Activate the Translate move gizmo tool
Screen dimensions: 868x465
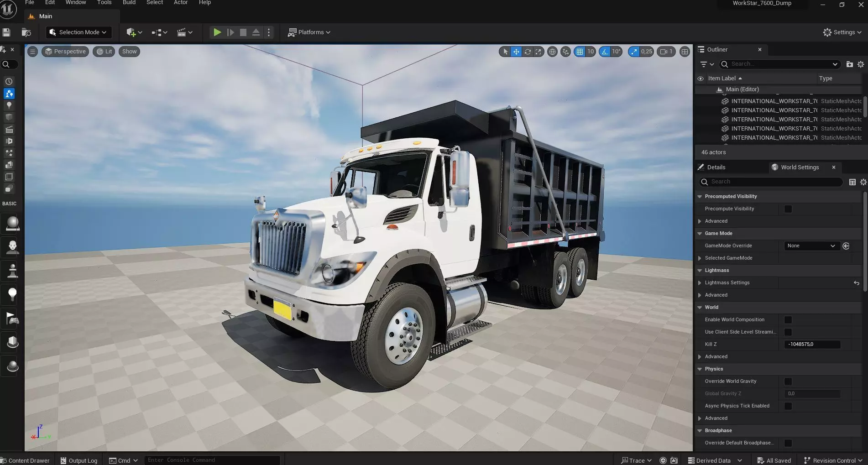click(516, 52)
